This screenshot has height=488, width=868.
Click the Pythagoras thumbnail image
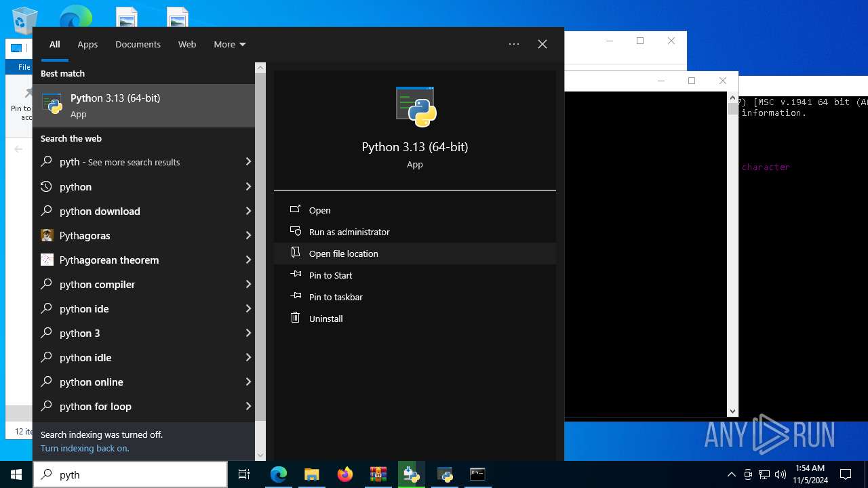click(x=47, y=235)
